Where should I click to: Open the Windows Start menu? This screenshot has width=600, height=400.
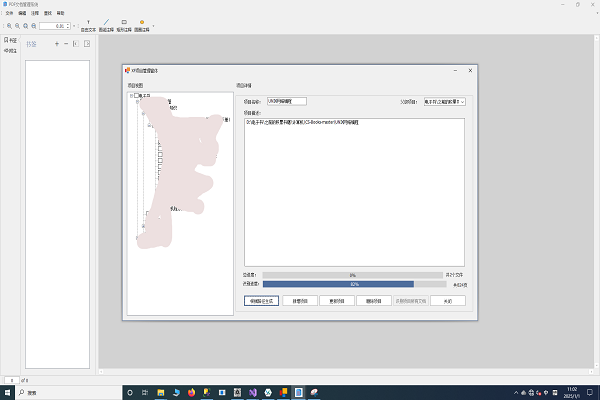[x=7, y=392]
